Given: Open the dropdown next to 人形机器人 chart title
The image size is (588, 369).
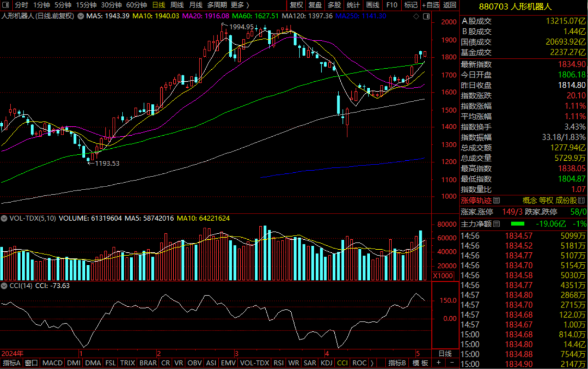Looking at the screenshot, I should click(81, 16).
